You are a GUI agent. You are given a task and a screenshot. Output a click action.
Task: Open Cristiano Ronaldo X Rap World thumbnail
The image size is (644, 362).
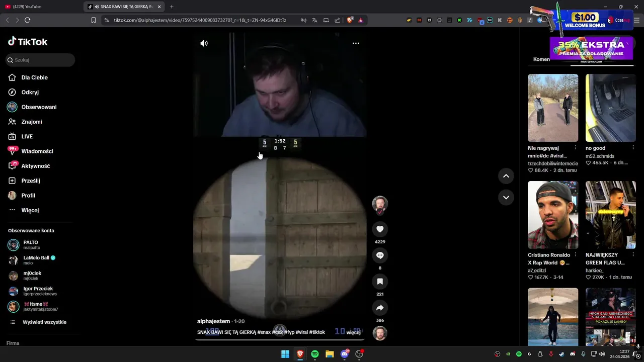553,215
